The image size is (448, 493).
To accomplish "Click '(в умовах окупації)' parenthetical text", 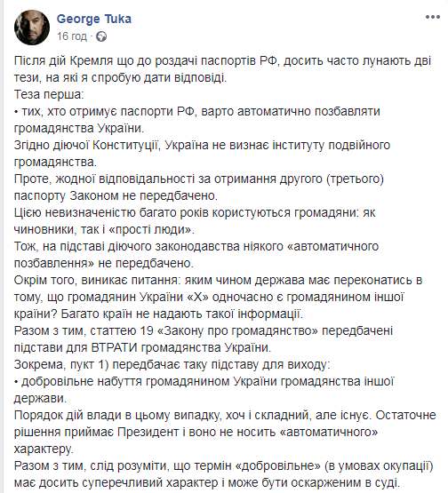I will tap(379, 466).
